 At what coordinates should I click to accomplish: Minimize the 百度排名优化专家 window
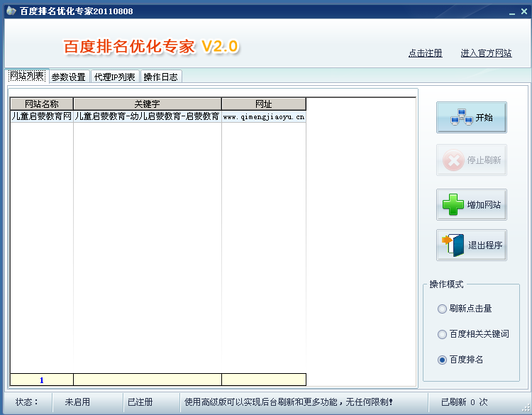pyautogui.click(x=512, y=12)
